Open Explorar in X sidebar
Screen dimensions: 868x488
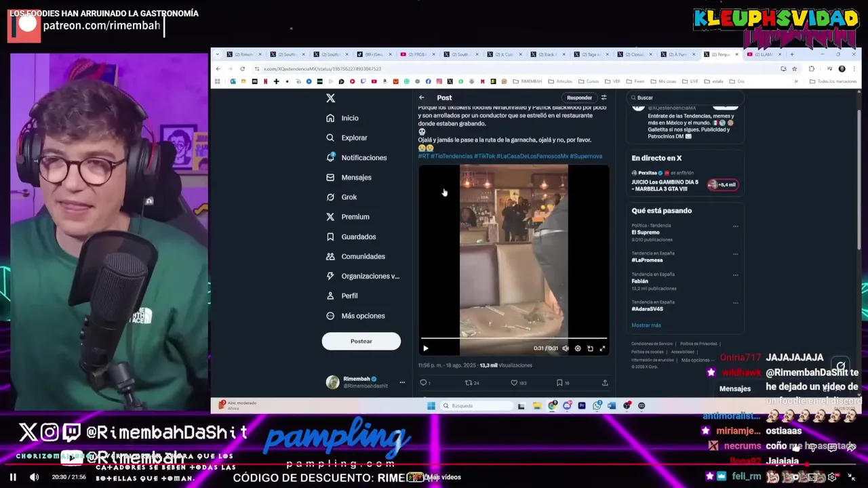[347, 138]
